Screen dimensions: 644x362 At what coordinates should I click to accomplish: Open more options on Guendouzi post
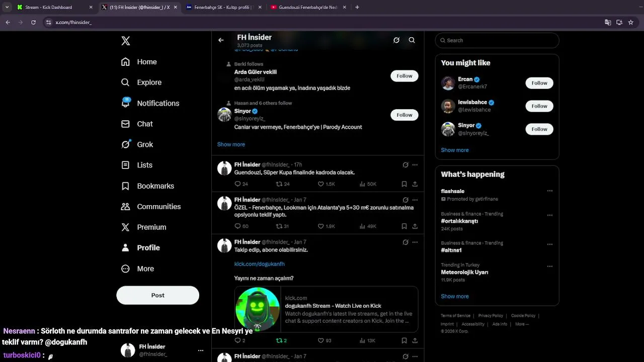415,165
